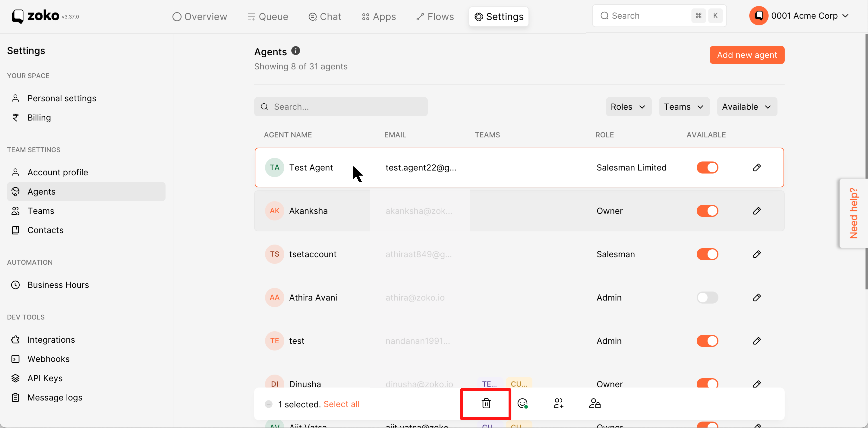Open the Need help? side tab
Image resolution: width=868 pixels, height=428 pixels.
coord(853,213)
